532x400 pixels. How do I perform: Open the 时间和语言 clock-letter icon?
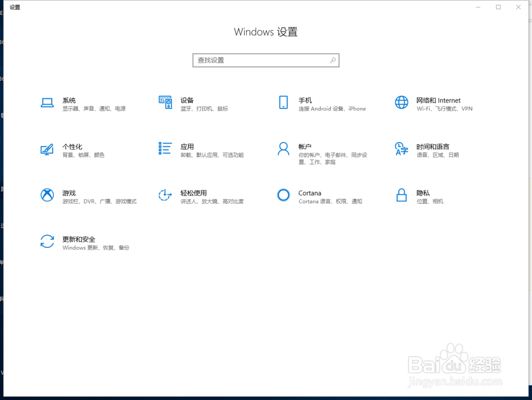pyautogui.click(x=401, y=148)
